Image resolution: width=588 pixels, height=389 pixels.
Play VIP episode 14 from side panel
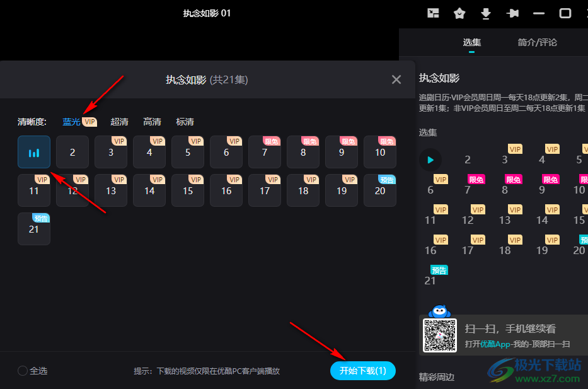pyautogui.click(x=542, y=220)
